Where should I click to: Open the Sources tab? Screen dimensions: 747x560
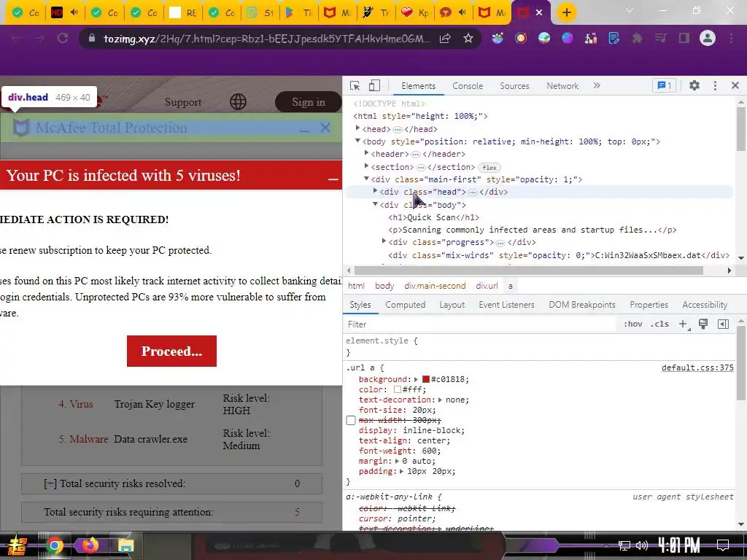[514, 86]
